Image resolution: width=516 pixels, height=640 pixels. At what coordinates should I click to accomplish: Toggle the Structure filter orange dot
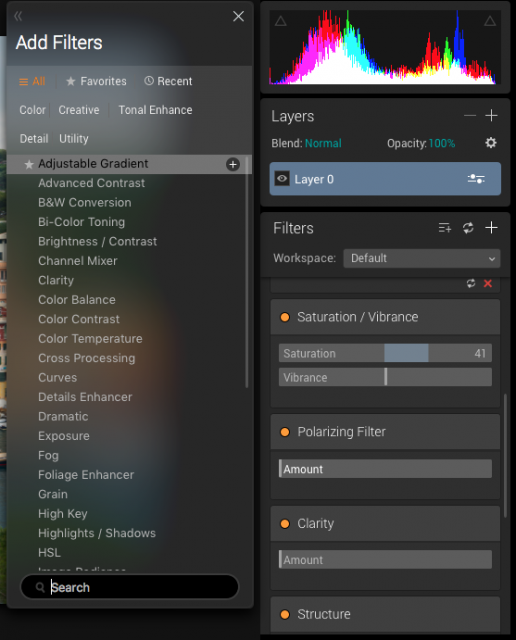(x=285, y=614)
